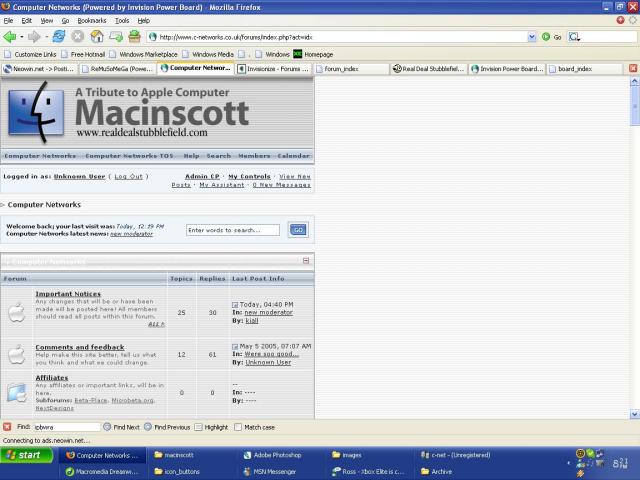Click the Stop loading icon
The image size is (640, 480).
point(78,36)
